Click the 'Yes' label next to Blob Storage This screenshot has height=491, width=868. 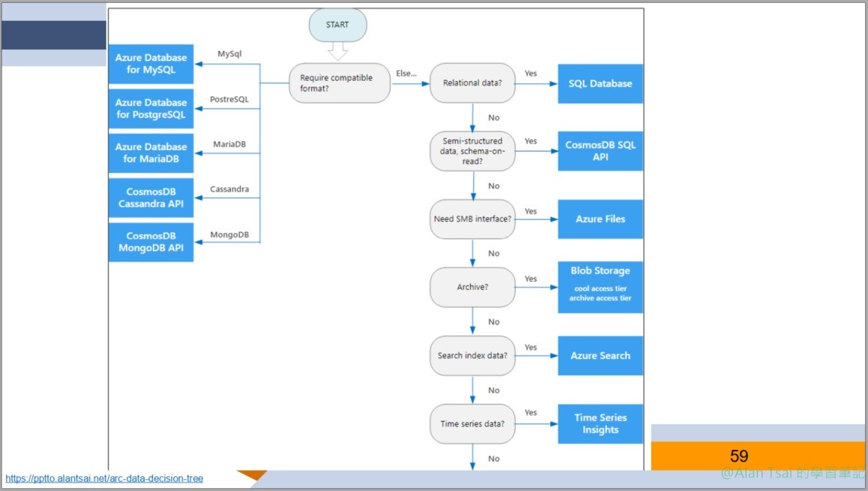(531, 278)
